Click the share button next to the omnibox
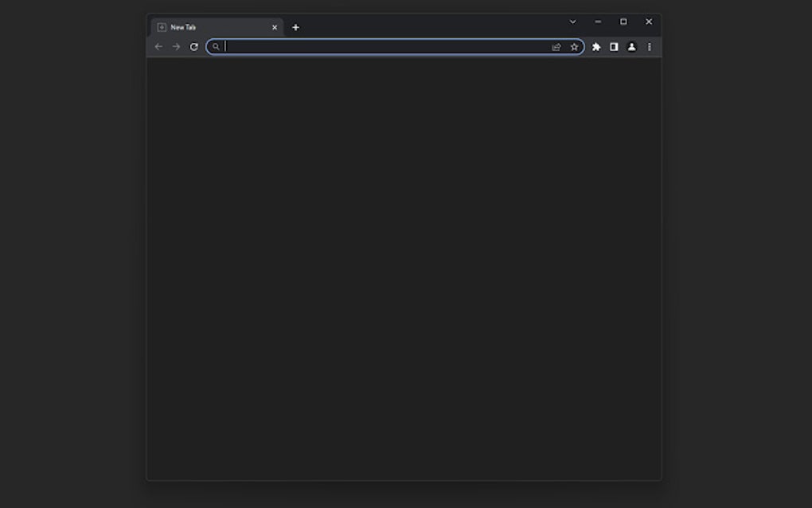The image size is (812, 508). coord(556,47)
